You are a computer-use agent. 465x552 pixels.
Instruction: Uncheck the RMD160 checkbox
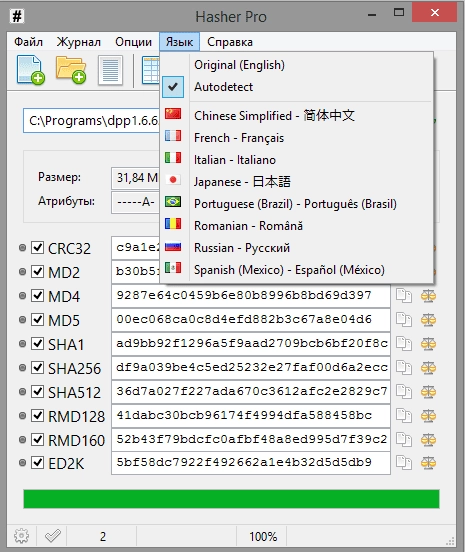pos(37,439)
